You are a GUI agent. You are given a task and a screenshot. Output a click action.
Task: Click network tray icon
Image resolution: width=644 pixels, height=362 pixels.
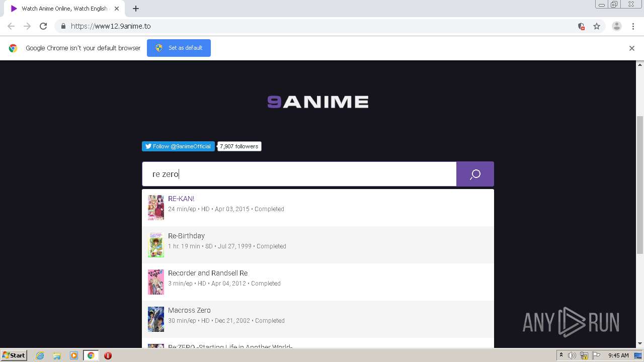[x=584, y=355]
